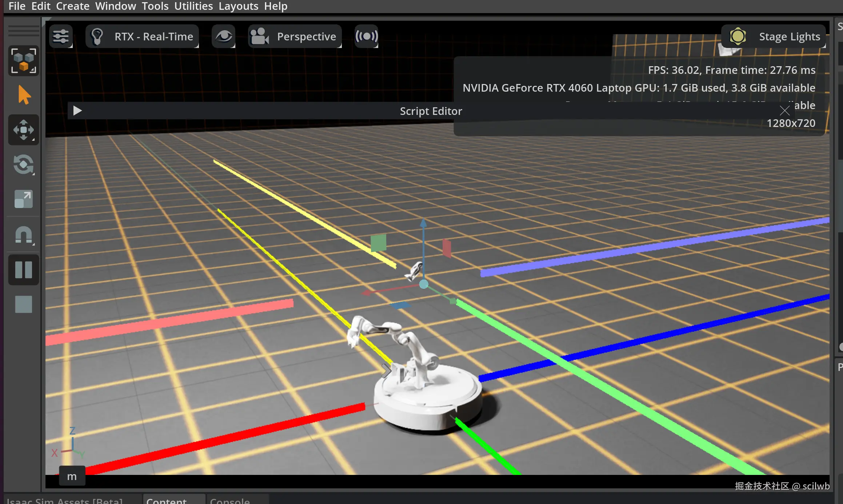Open RTX - Real-Time renderer dropdown
Image resolution: width=843 pixels, height=504 pixels.
142,36
